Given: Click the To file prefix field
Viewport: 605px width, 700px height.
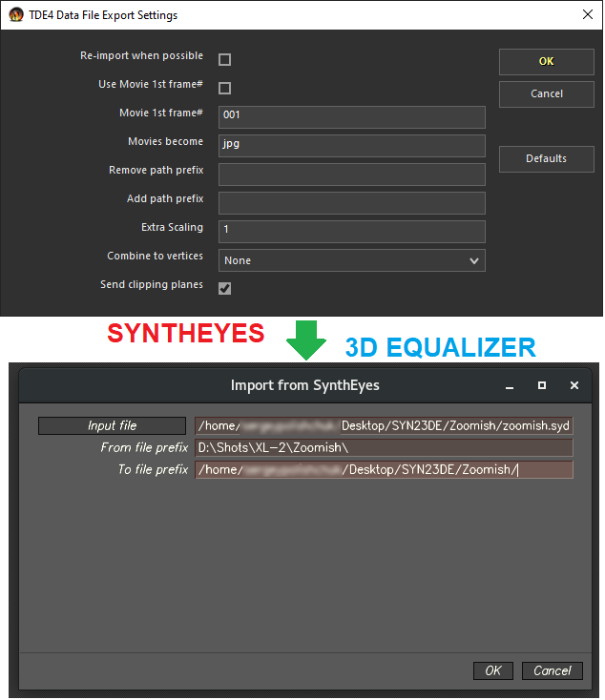Looking at the screenshot, I should pos(384,469).
